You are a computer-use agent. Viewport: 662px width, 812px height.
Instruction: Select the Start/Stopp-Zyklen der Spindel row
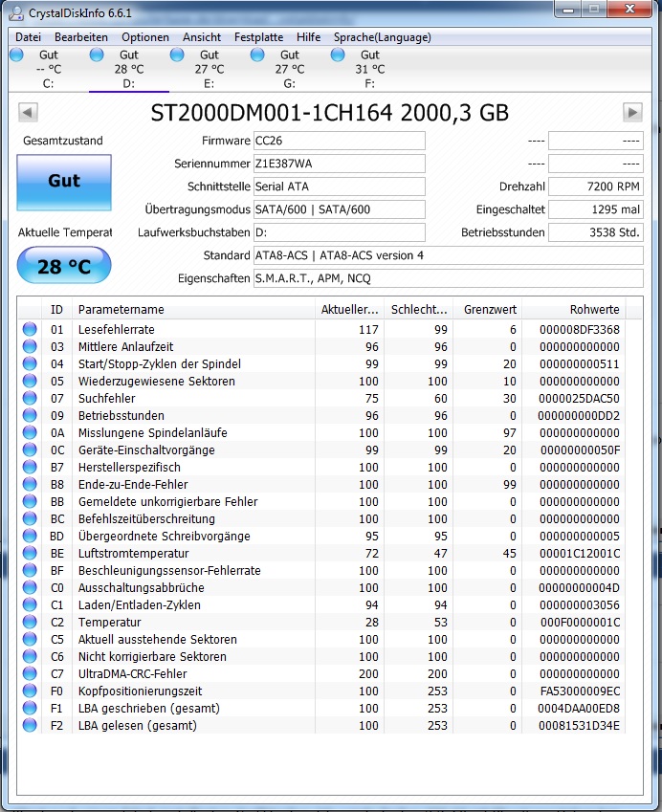[322, 364]
